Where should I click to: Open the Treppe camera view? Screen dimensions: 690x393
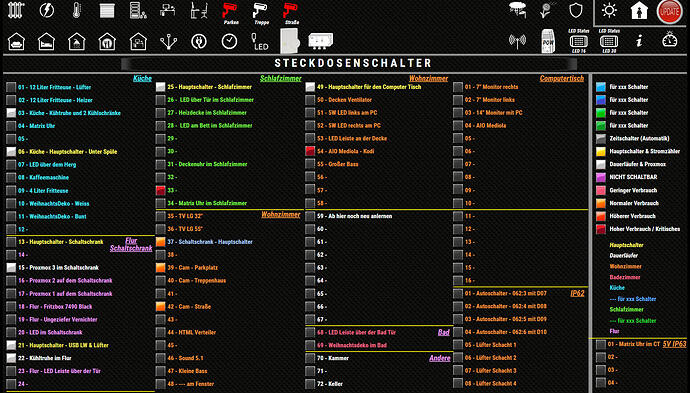click(261, 13)
